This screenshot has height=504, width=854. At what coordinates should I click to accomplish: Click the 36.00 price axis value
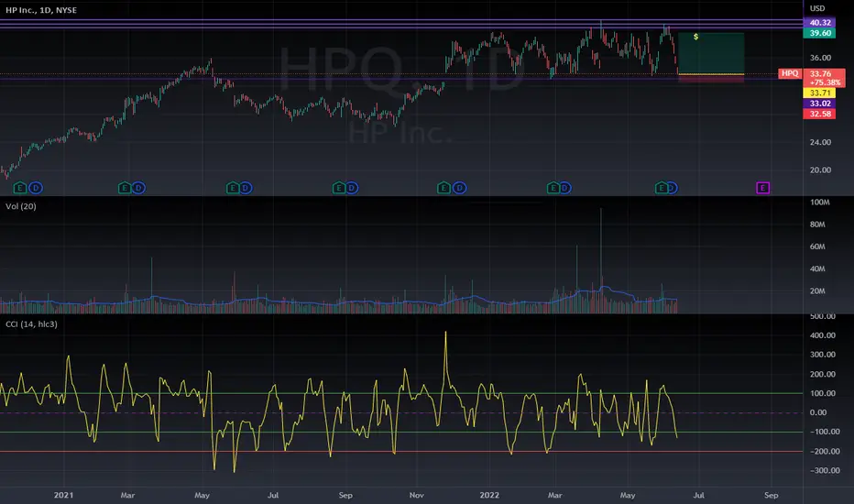tap(820, 58)
